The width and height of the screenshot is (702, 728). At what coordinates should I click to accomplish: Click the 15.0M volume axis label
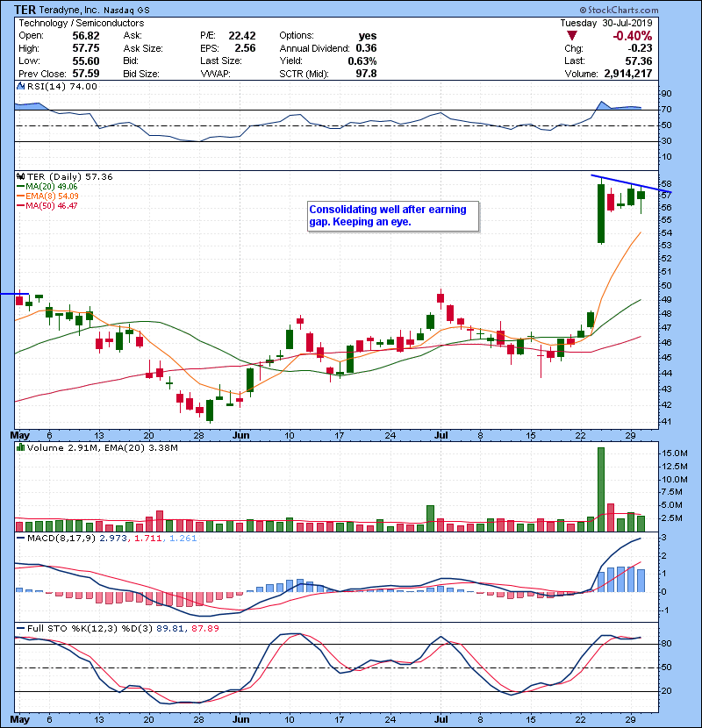(674, 453)
